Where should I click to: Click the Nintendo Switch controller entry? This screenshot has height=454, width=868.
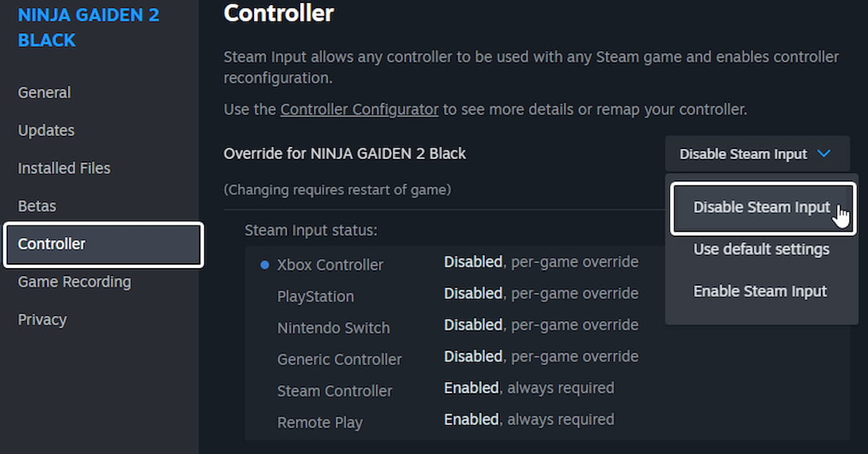pyautogui.click(x=333, y=327)
